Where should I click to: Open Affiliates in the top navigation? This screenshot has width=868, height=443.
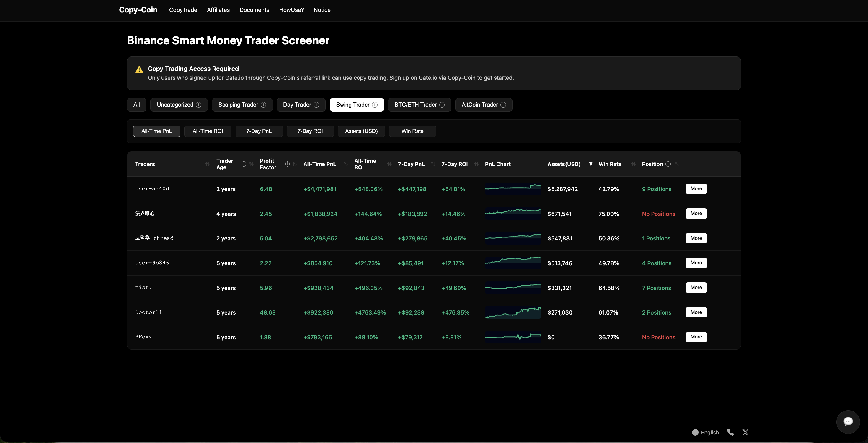(218, 10)
